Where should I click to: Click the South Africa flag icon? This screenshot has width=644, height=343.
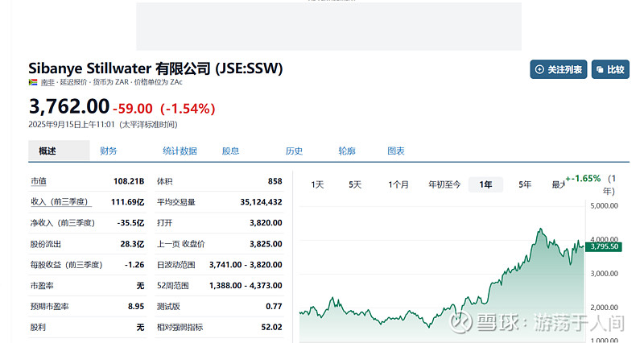[x=33, y=83]
